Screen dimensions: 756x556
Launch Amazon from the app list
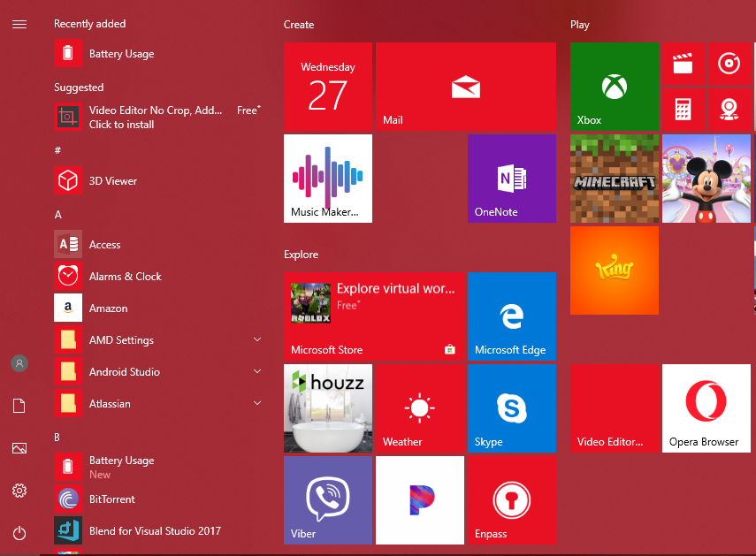[159, 308]
